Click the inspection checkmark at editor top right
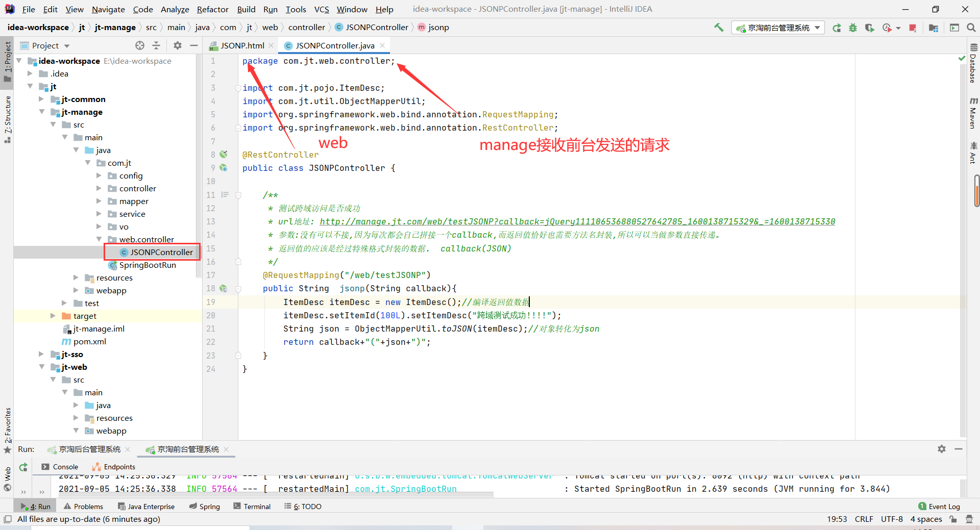 (x=962, y=59)
